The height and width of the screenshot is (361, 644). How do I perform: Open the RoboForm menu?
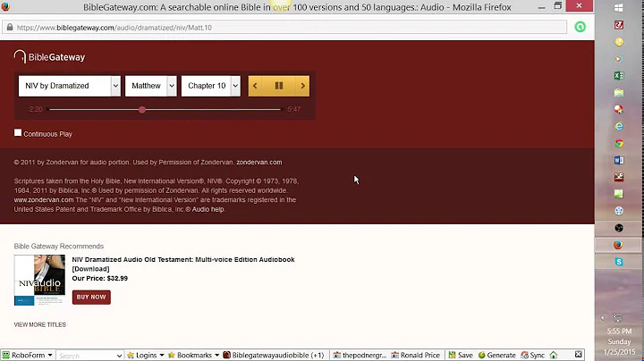[28, 355]
